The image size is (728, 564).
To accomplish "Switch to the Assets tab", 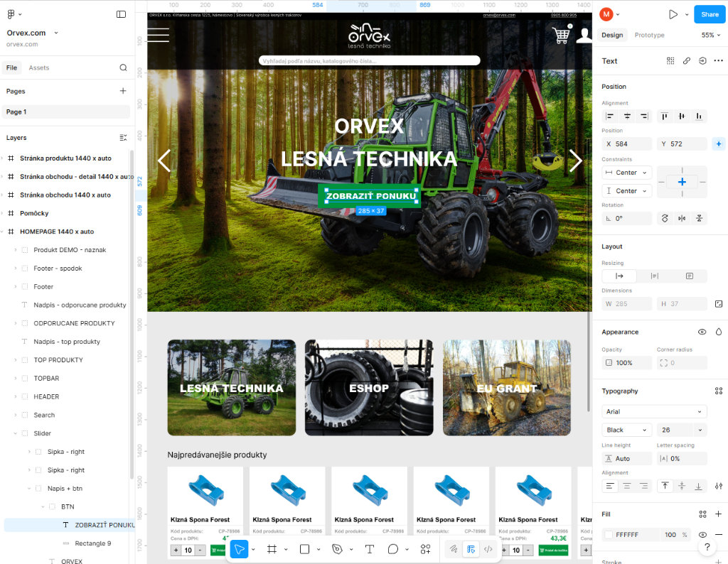I will [x=39, y=67].
